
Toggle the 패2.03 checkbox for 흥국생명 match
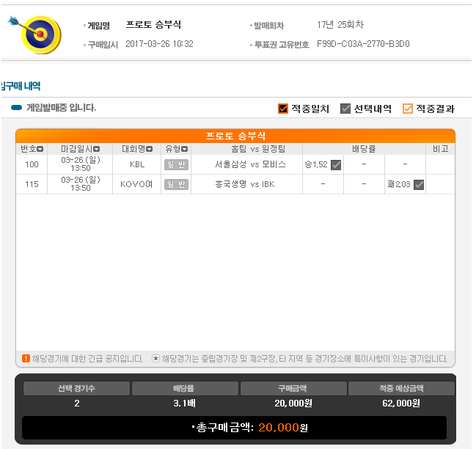click(419, 184)
